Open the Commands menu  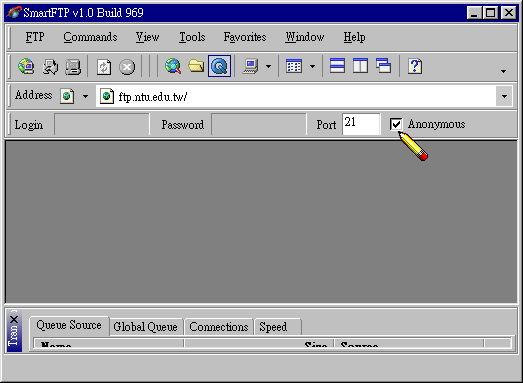point(90,37)
